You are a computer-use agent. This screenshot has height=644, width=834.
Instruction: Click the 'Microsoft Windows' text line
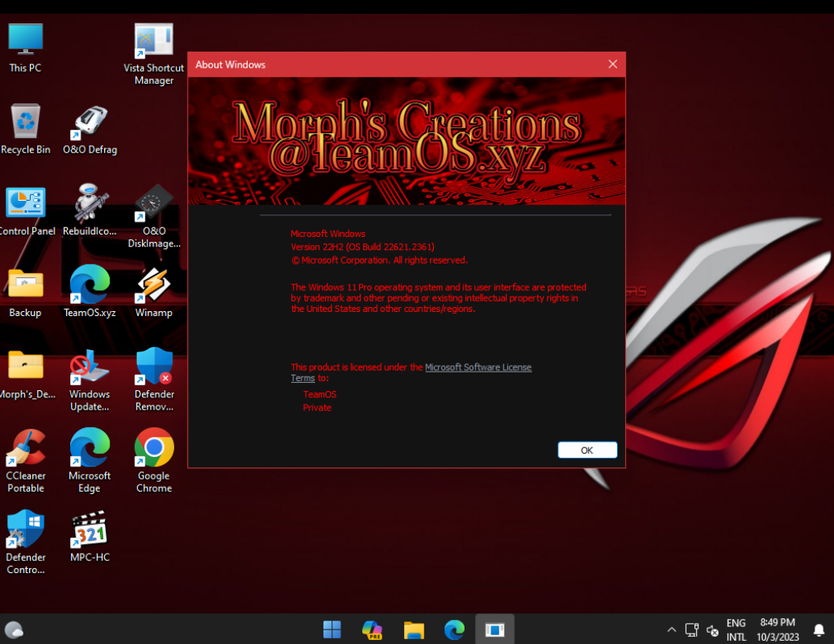tap(327, 233)
